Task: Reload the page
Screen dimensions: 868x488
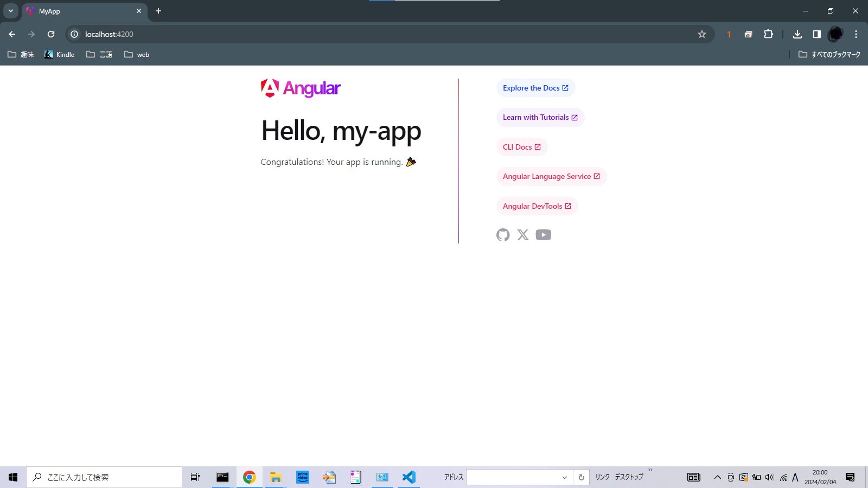Action: pyautogui.click(x=51, y=34)
